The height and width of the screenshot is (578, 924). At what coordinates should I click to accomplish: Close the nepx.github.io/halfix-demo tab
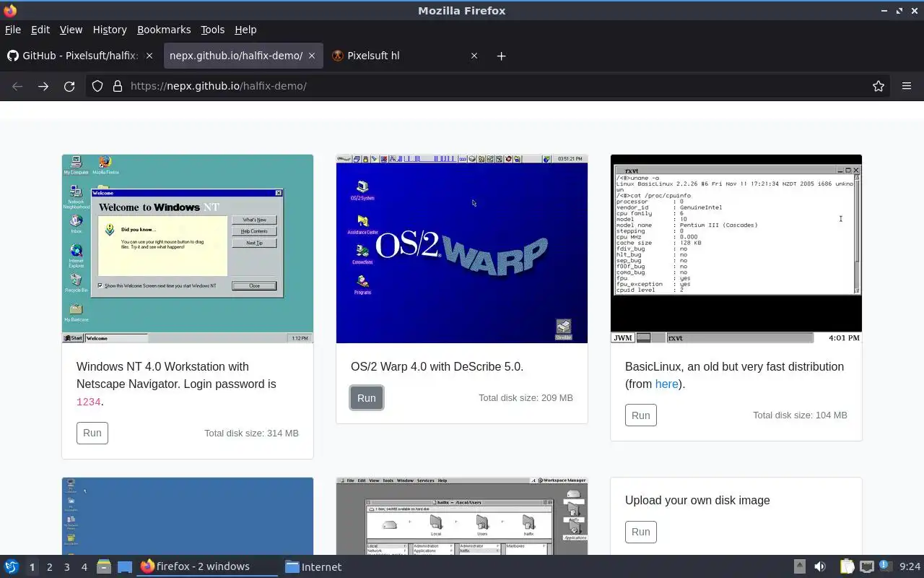312,56
